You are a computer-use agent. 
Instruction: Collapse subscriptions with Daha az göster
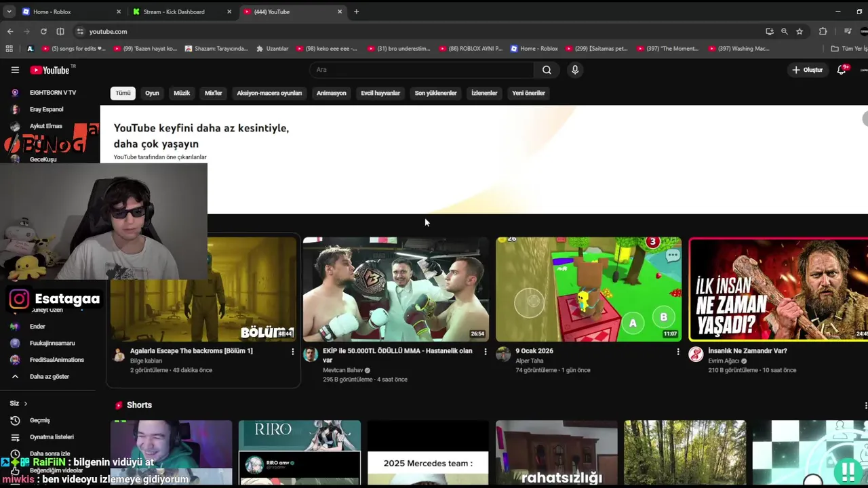point(50,377)
